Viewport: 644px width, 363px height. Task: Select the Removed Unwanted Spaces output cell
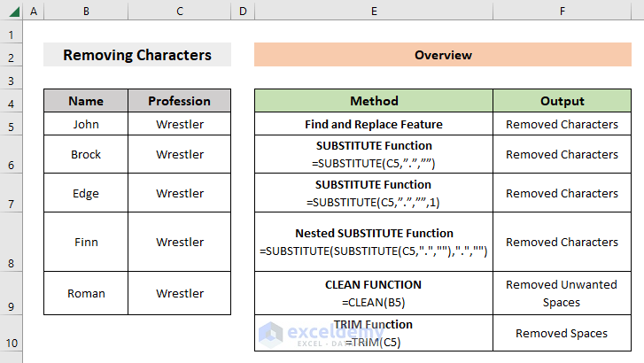562,293
